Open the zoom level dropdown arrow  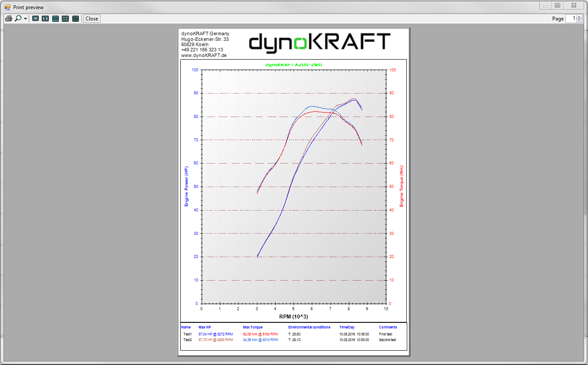tap(25, 19)
